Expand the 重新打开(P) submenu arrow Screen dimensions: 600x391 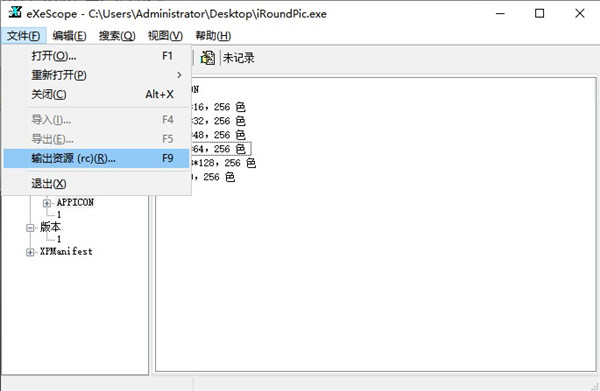[x=179, y=75]
